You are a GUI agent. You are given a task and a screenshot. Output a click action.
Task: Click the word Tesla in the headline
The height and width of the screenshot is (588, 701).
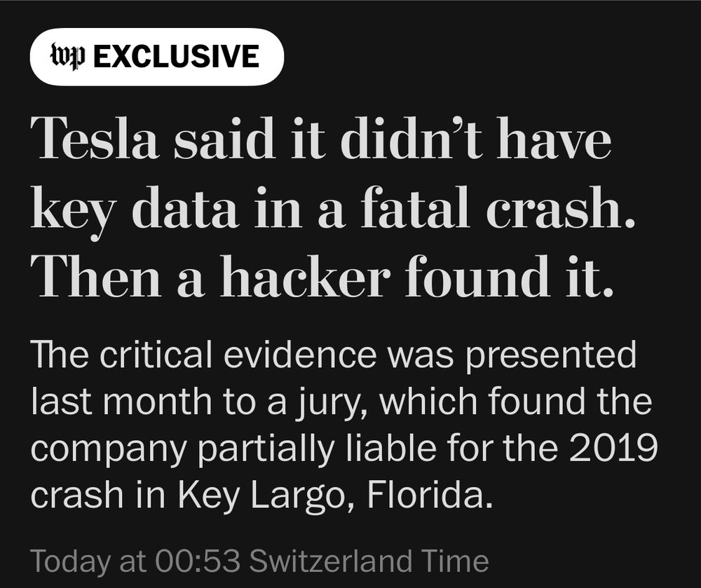pyautogui.click(x=95, y=138)
